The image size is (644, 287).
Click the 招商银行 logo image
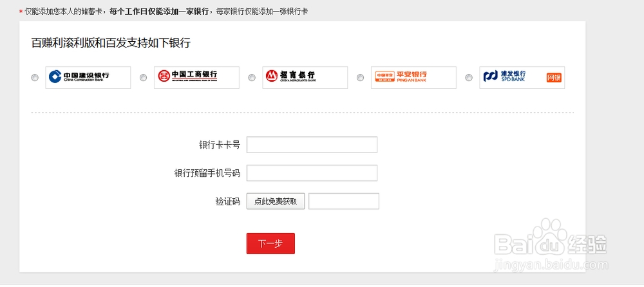click(x=305, y=77)
